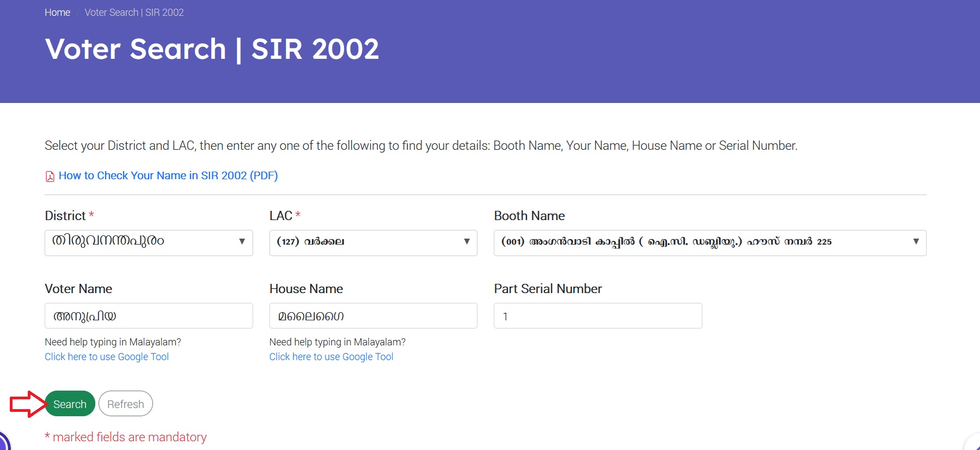Open the Booth Name dropdown

tap(709, 242)
